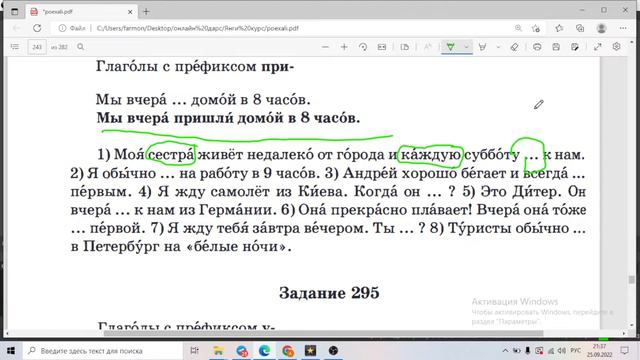
Task: Click the read aloud icon
Action: point(427,47)
